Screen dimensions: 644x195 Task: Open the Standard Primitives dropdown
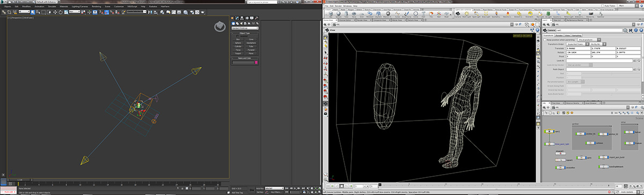(x=245, y=28)
